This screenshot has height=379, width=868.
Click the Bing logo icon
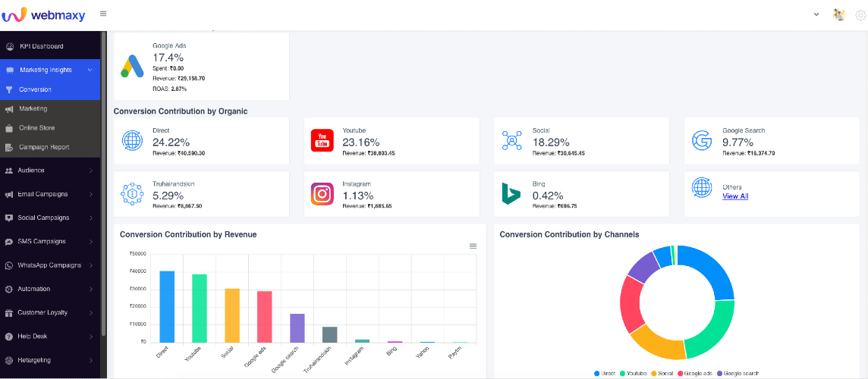[511, 193]
